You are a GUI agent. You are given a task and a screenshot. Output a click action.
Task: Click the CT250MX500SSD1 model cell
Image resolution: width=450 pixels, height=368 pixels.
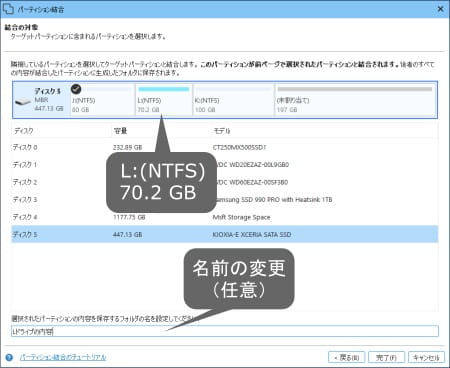(x=239, y=147)
